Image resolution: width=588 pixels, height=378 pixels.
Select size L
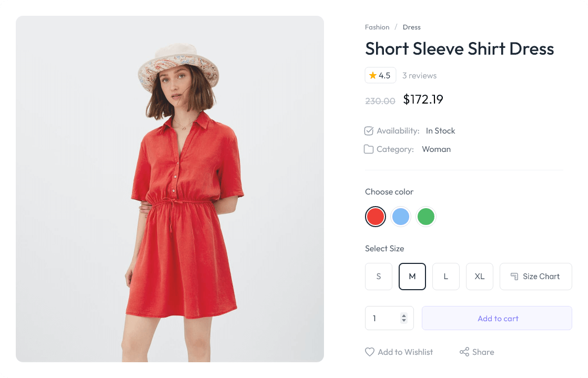coord(446,277)
